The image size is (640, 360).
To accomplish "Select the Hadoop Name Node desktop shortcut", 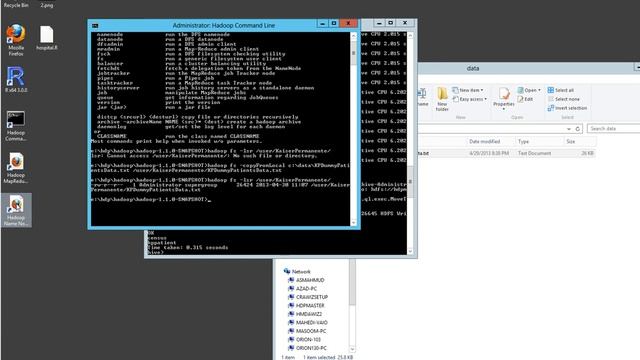I will (16, 210).
